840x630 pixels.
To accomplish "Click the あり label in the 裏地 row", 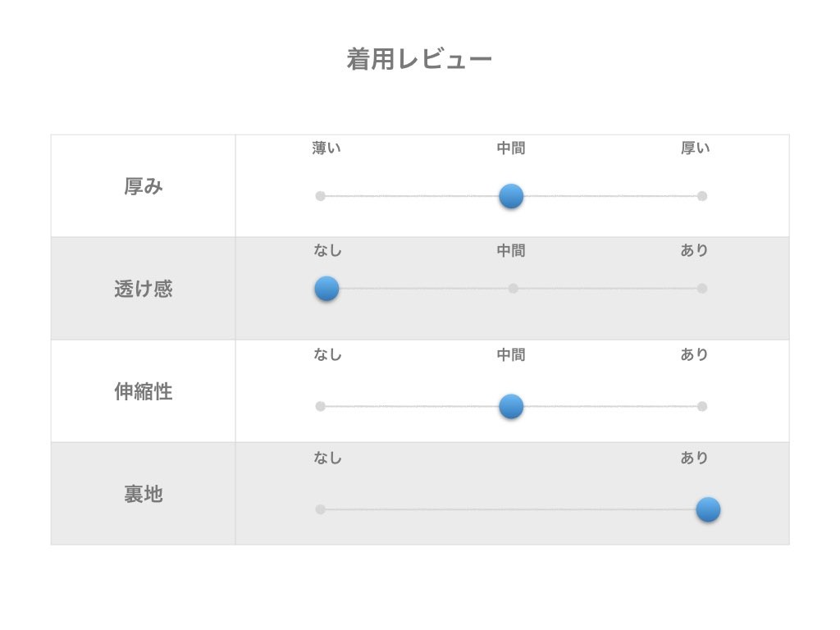I will pyautogui.click(x=694, y=458).
